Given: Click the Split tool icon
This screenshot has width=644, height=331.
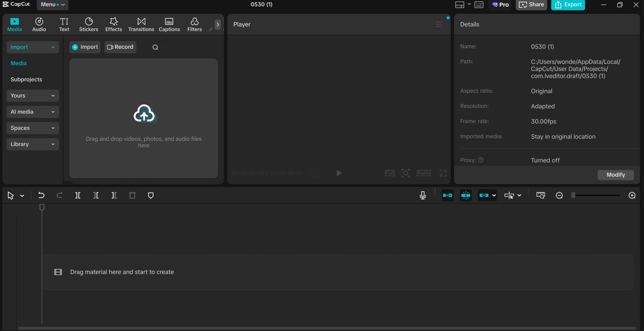Looking at the screenshot, I should point(78,195).
